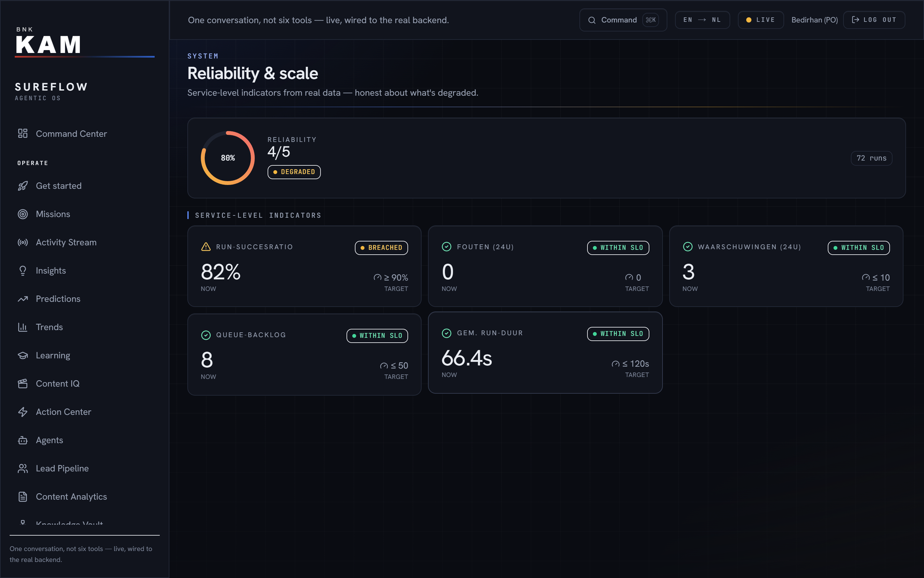Click WITHIN SLO badge on Fouten card
The image size is (924, 578).
[618, 248]
